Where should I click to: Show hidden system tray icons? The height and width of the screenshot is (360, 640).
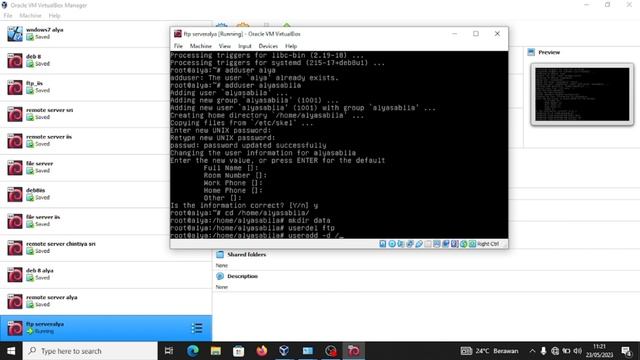(x=532, y=351)
